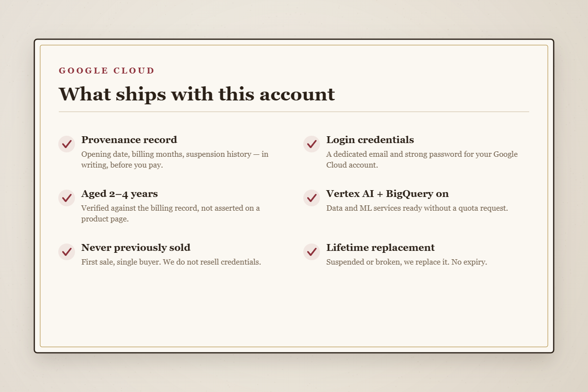Click the checkmark icon next to Aged 2–4 years
The width and height of the screenshot is (588, 392).
coord(67,198)
